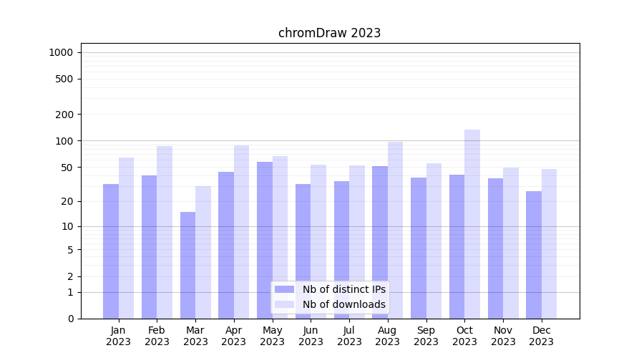Viewport: 644px width, 358px height.
Task: Click the 'Jan 2023' x-axis label
Action: coord(119,336)
